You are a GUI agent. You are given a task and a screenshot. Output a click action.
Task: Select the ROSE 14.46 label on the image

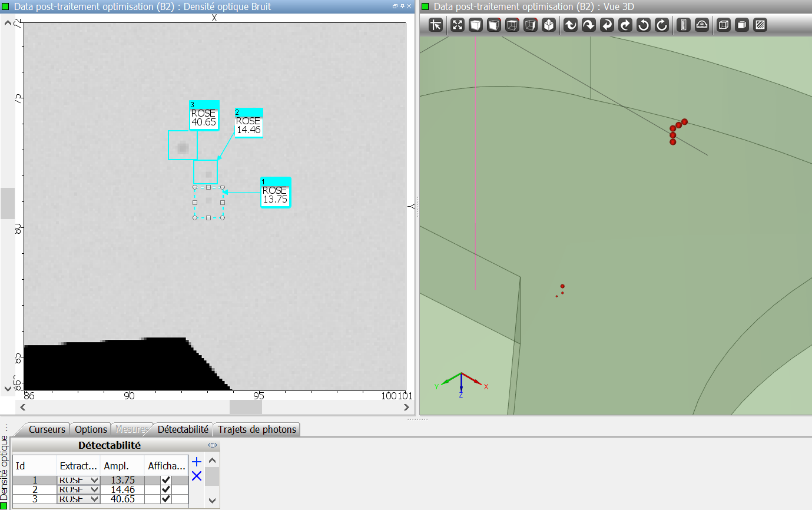(x=248, y=122)
